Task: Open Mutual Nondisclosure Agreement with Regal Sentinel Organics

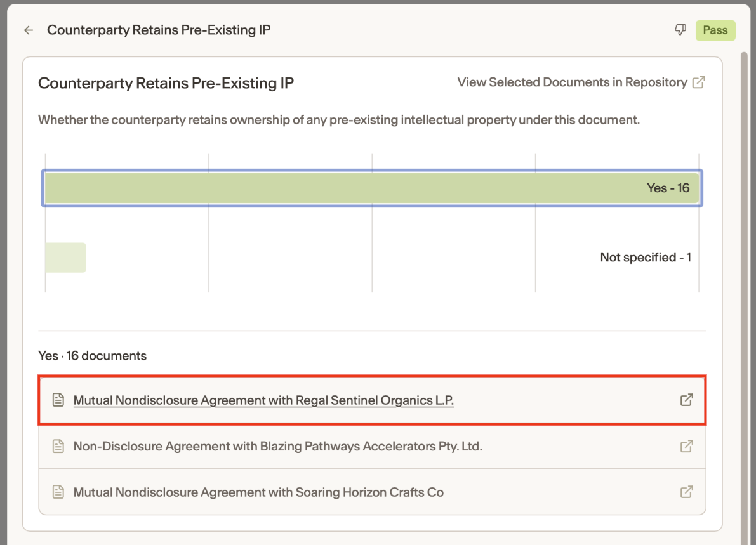Action: click(263, 400)
